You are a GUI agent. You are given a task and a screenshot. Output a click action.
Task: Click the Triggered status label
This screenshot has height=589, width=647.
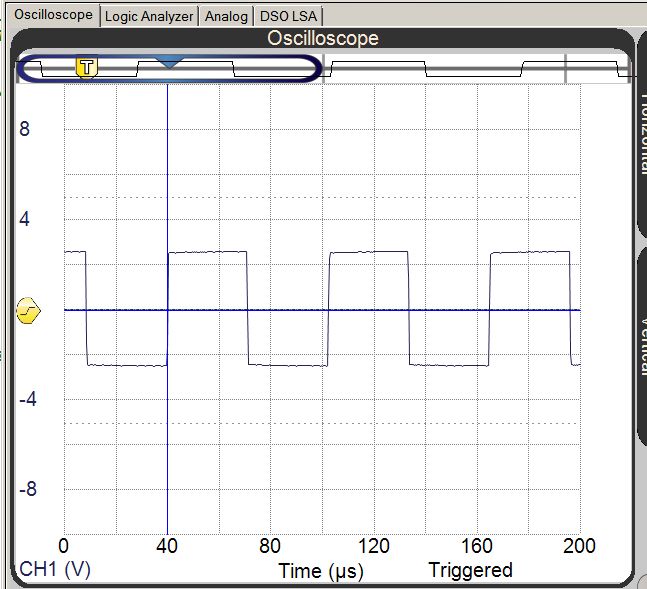pos(470,570)
